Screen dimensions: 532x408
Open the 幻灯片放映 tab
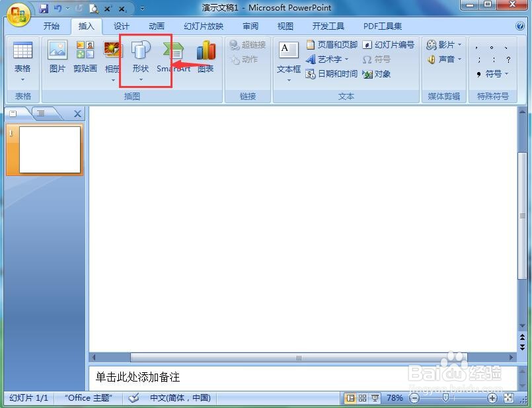coord(204,26)
